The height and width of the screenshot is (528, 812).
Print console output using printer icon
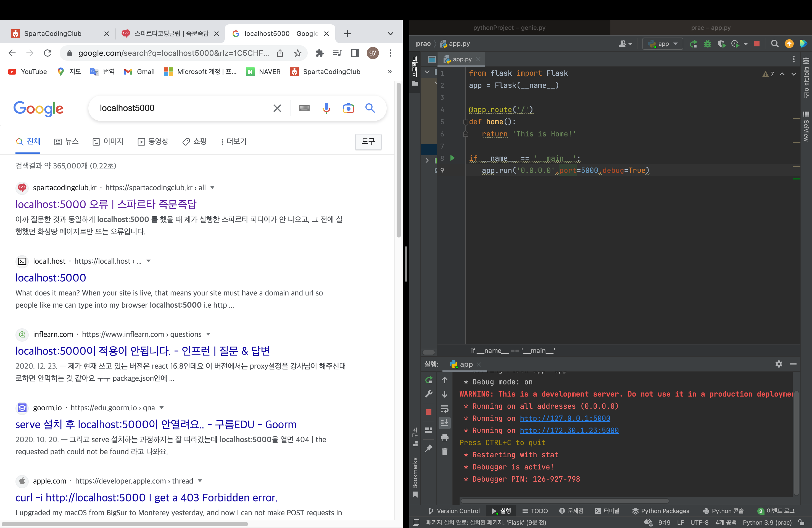[x=445, y=437]
